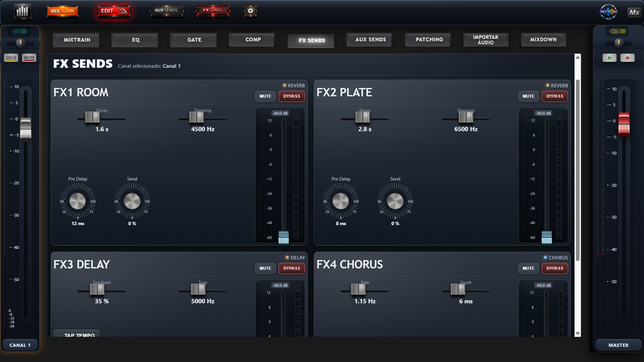Click the FX2 PLATE -60.0 dB readout
Image resolution: width=644 pixels, height=362 pixels.
click(543, 113)
